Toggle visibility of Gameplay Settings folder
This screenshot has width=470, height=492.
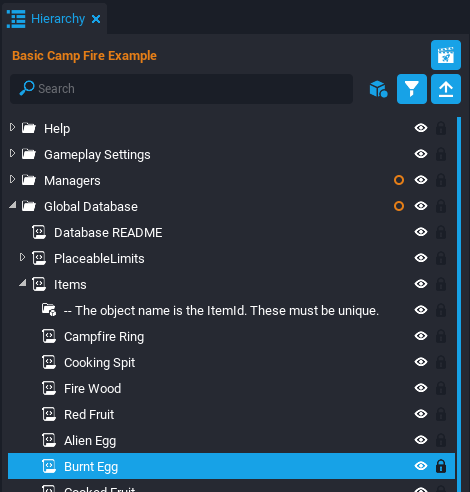(x=421, y=154)
